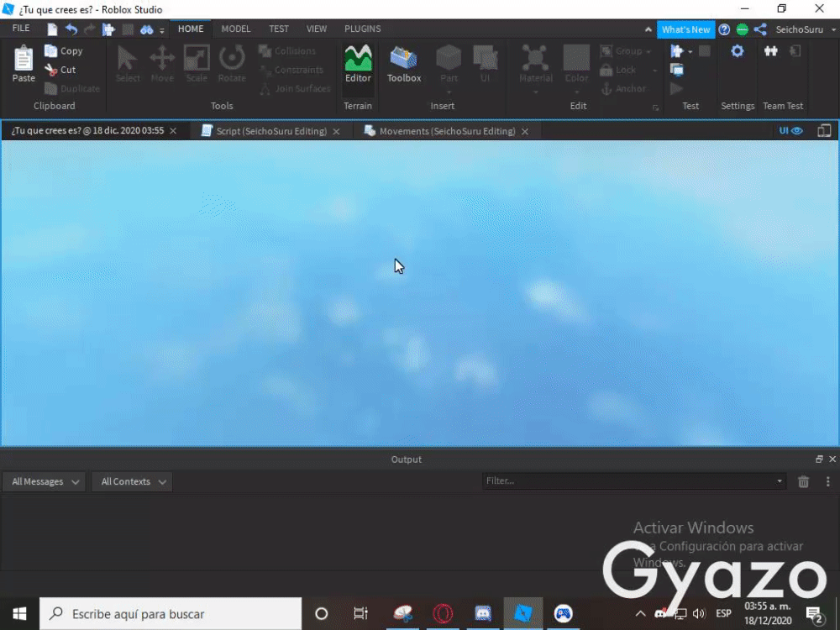Undo with the blue arrow icon

click(71, 29)
